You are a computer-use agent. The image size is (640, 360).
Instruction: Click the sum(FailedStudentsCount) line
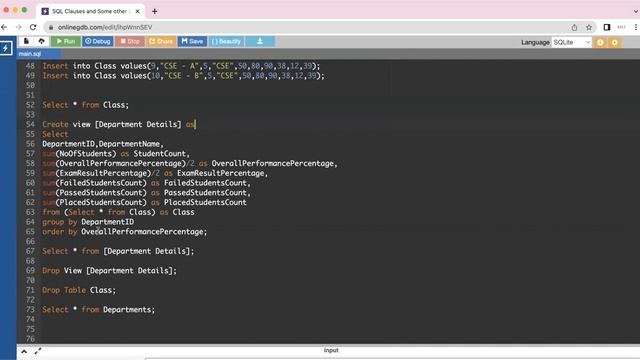click(147, 183)
